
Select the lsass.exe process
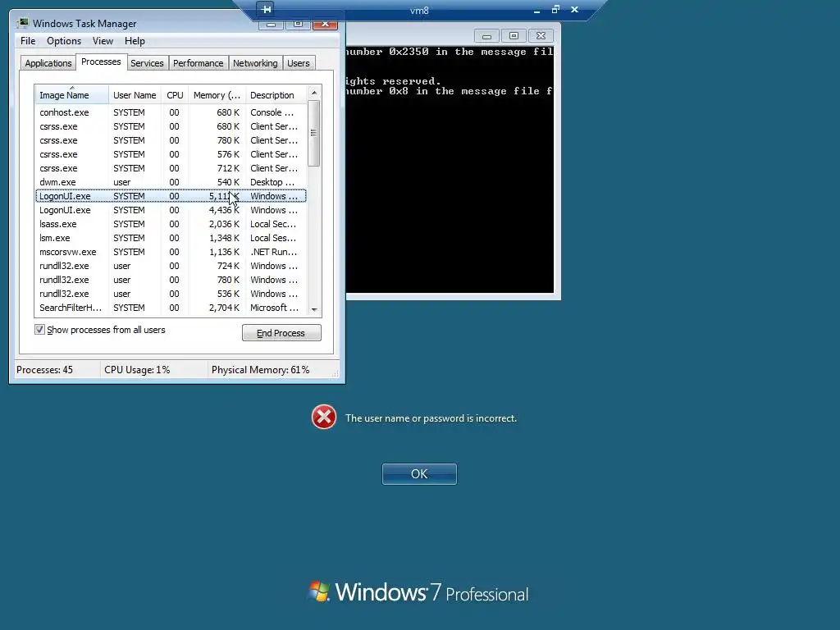(171, 224)
